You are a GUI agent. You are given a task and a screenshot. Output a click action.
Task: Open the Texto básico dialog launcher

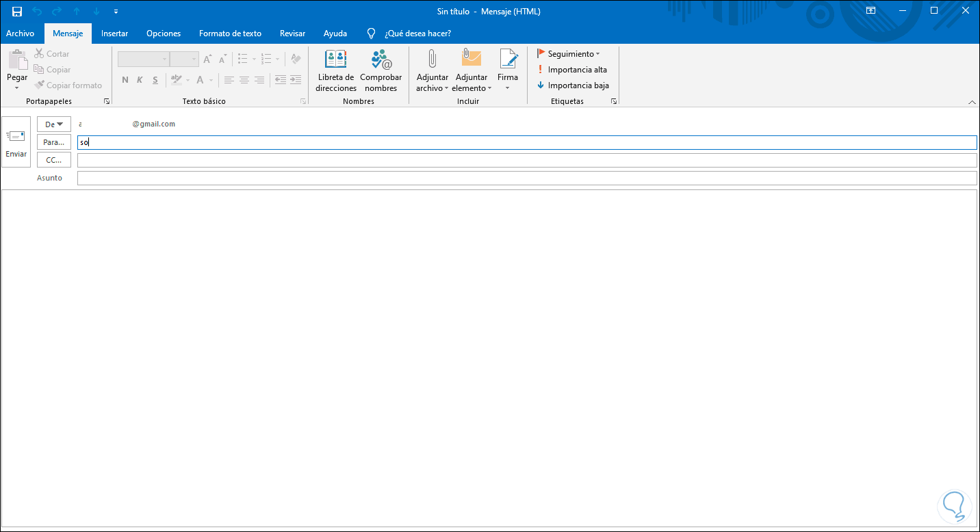(303, 101)
